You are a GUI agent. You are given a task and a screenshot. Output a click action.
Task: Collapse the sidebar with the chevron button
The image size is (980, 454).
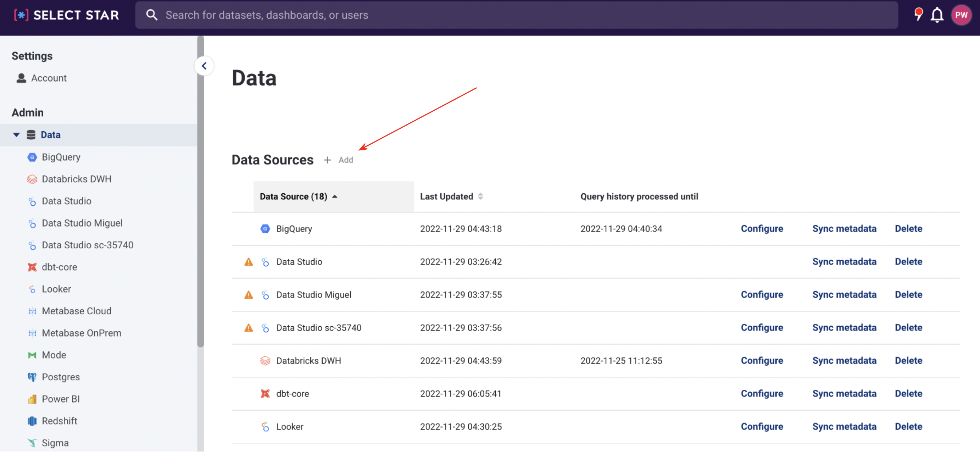[204, 66]
